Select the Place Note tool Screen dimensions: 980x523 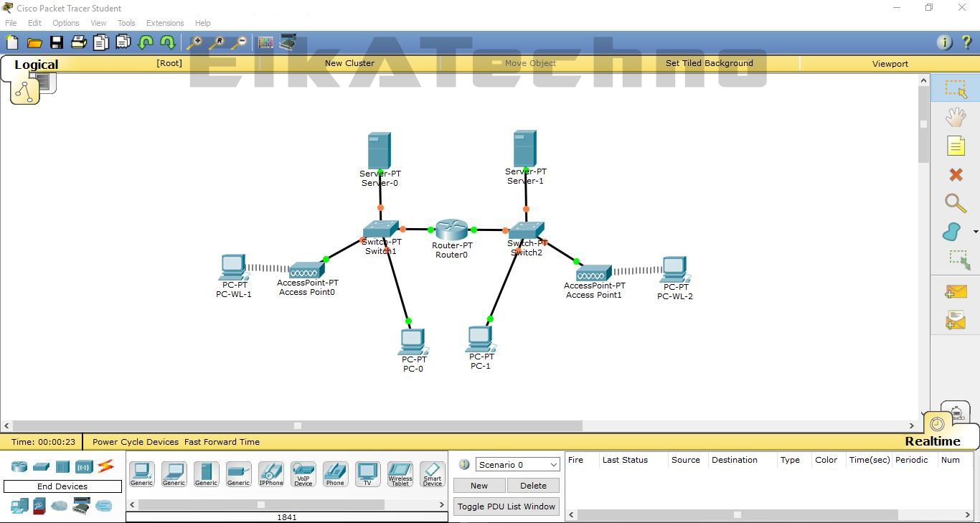tap(956, 146)
